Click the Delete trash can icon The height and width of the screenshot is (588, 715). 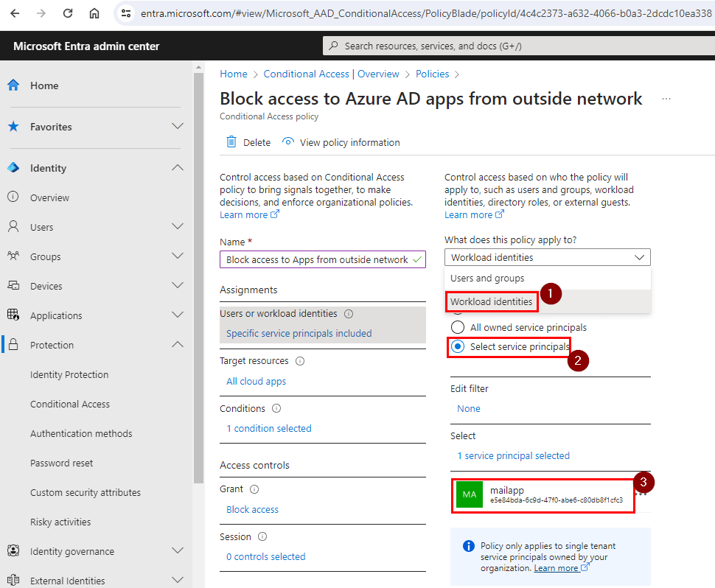pyautogui.click(x=231, y=142)
